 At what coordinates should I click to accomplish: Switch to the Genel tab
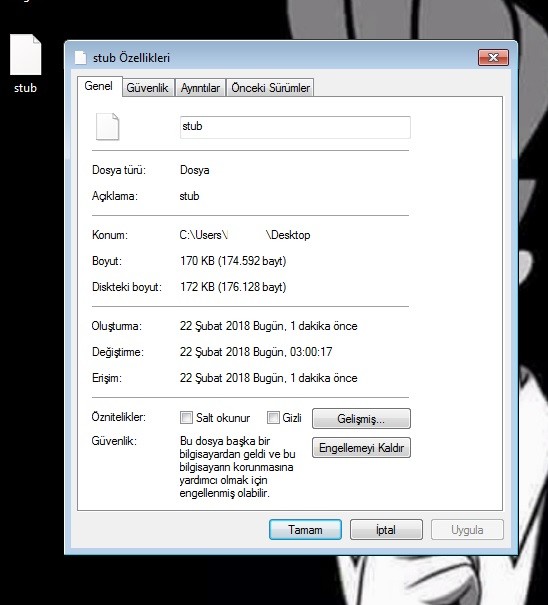click(x=99, y=86)
